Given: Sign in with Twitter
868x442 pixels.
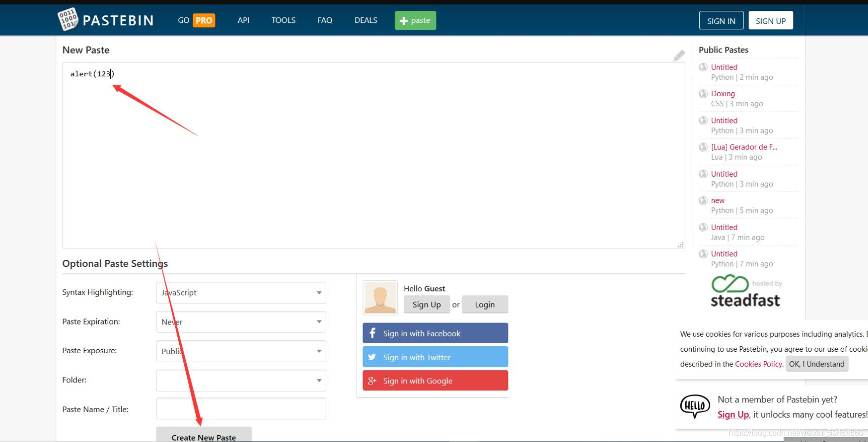Looking at the screenshot, I should tap(435, 357).
